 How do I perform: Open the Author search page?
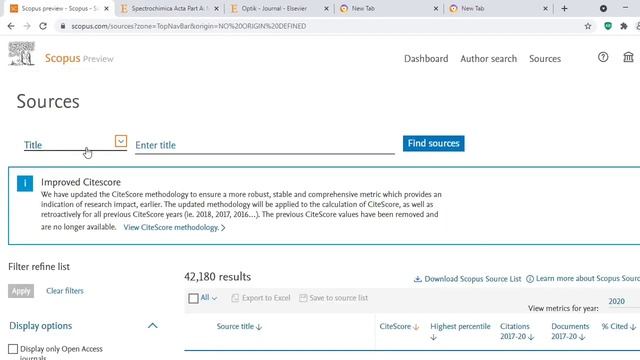489,59
